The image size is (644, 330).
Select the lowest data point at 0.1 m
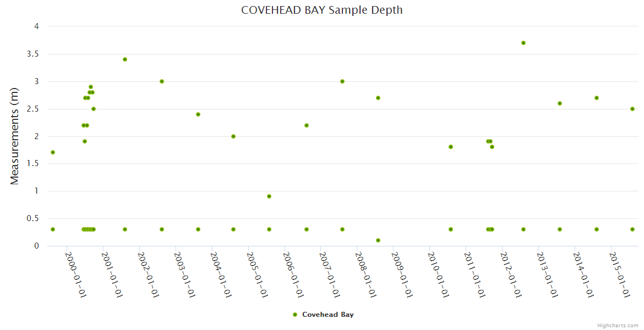(x=378, y=240)
